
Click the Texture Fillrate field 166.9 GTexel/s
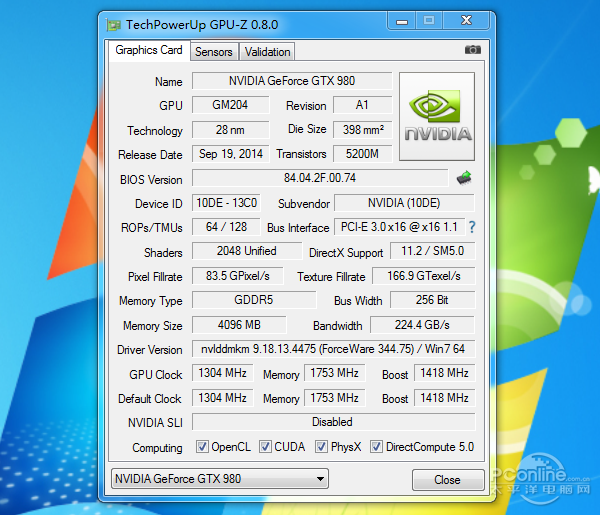click(424, 276)
